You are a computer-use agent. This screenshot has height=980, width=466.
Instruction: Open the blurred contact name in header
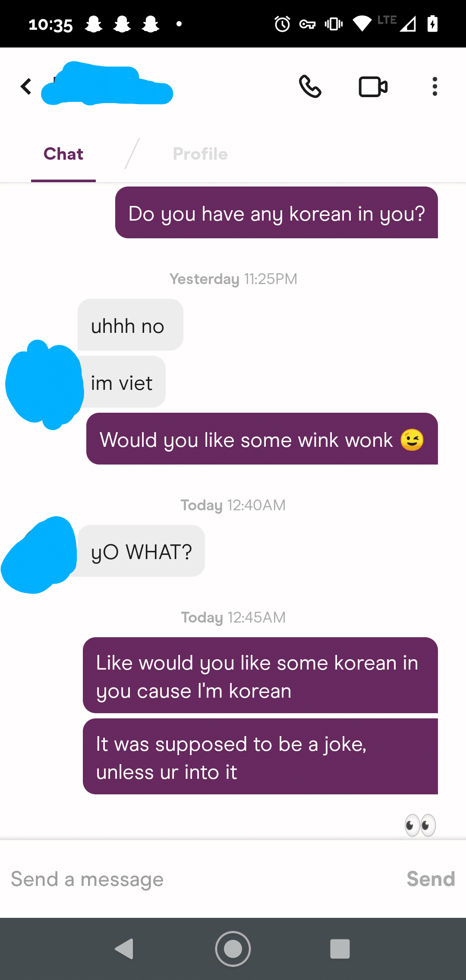click(107, 84)
